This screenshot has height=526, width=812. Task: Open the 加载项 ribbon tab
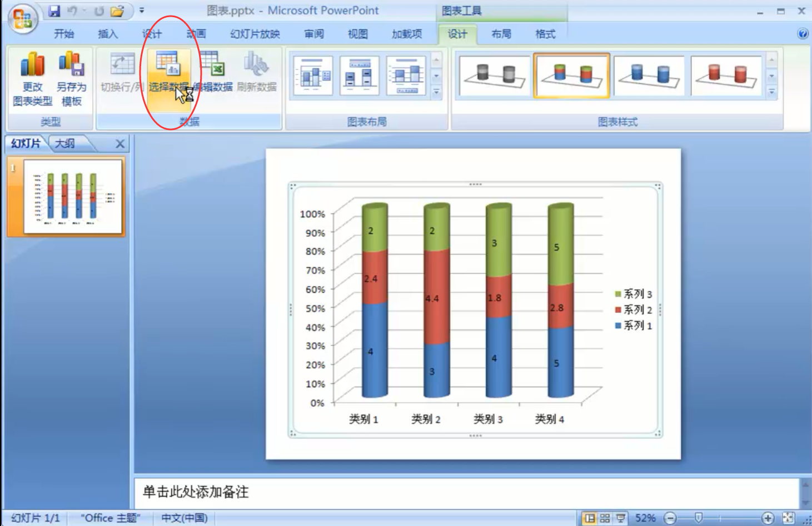(407, 34)
